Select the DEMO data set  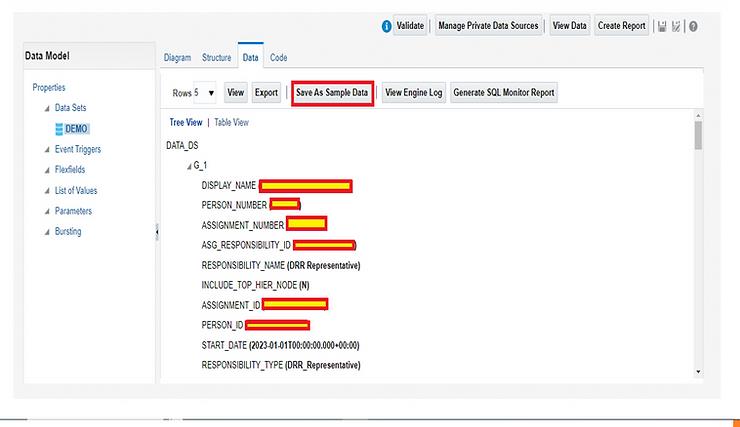[x=76, y=129]
